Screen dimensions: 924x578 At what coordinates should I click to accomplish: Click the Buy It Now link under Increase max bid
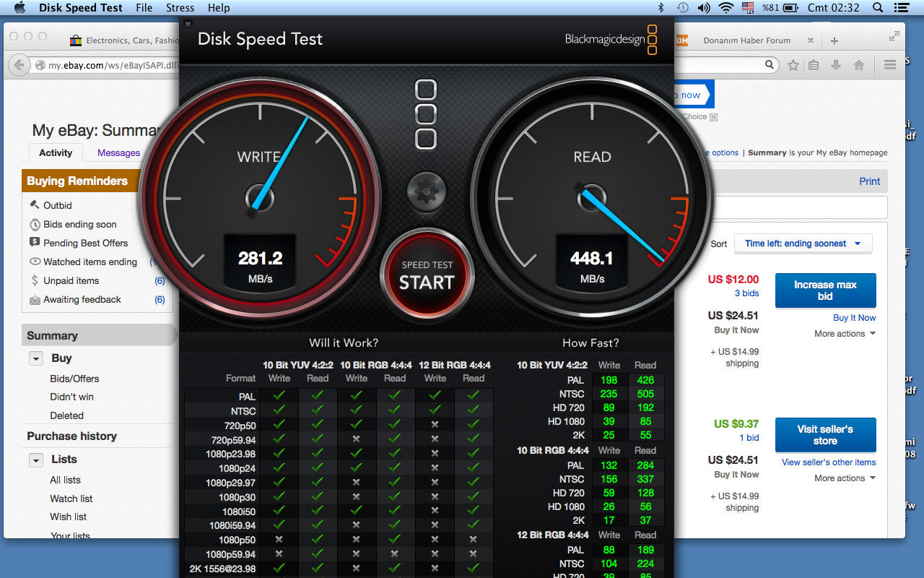855,318
